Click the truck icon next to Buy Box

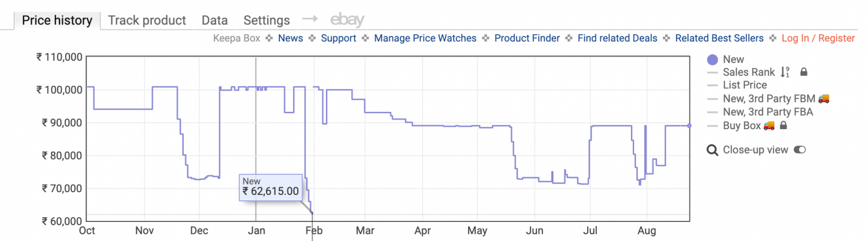(x=769, y=125)
